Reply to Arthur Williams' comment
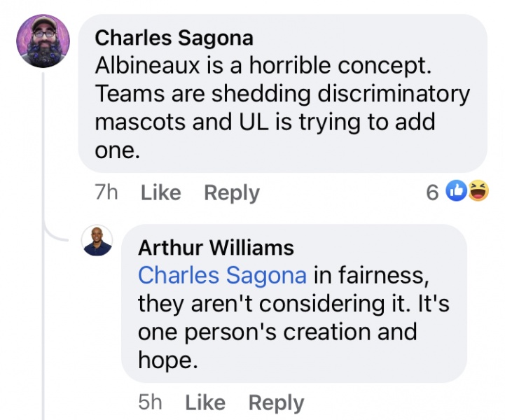Viewport: 505px width, 420px height. (x=276, y=402)
